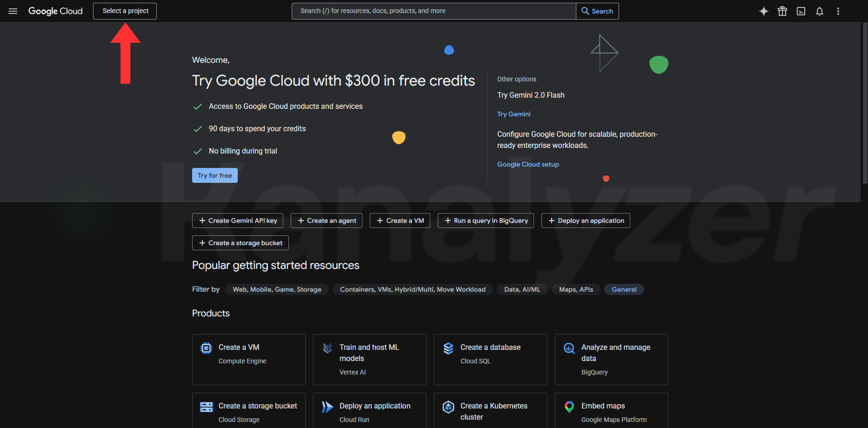Click the Vertex AI icon
This screenshot has height=428, width=868.
tap(327, 348)
